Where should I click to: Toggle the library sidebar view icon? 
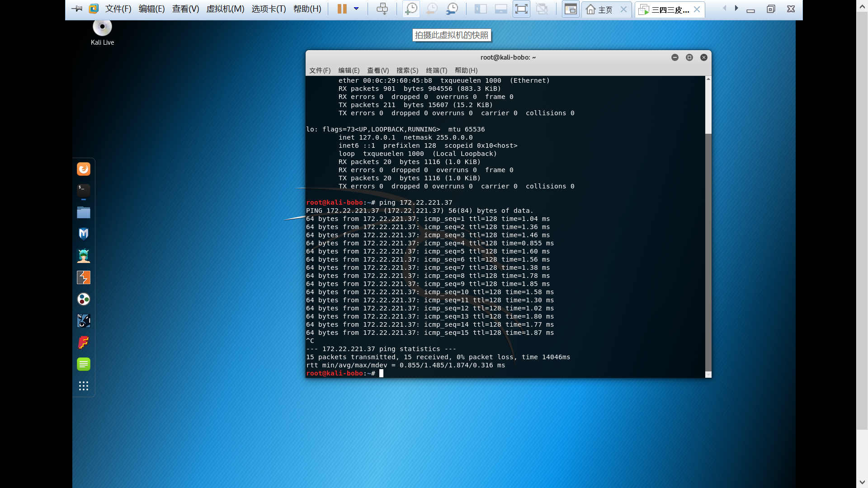480,9
